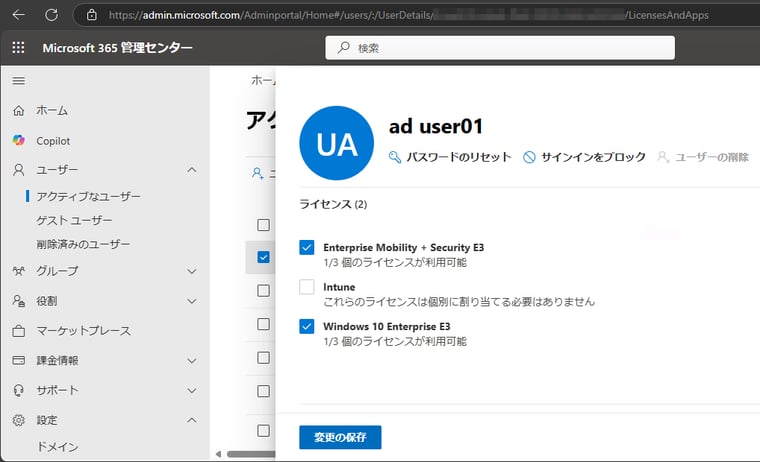The height and width of the screenshot is (462, 760).
Task: Click the colorful Copilot icon
Action: click(18, 141)
